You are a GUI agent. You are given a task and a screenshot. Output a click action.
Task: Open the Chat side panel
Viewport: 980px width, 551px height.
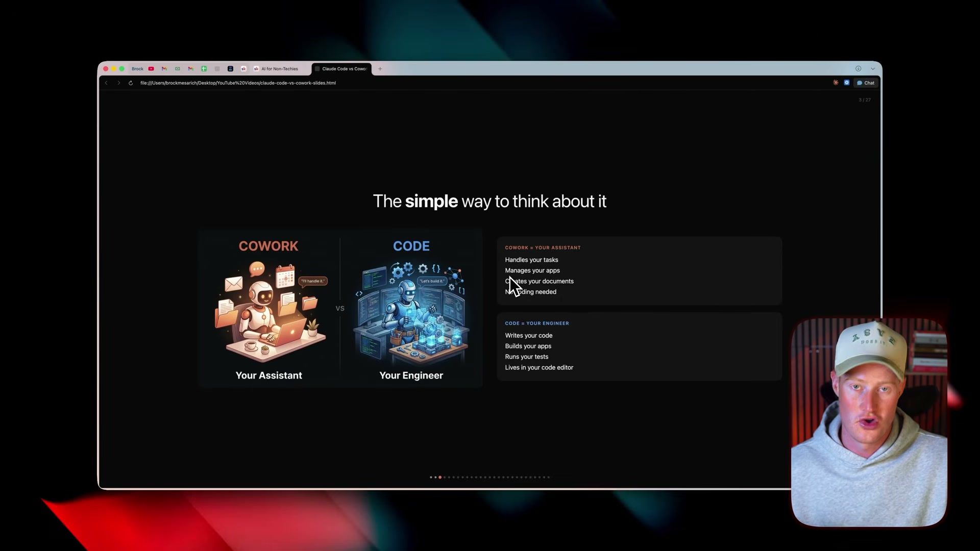866,83
